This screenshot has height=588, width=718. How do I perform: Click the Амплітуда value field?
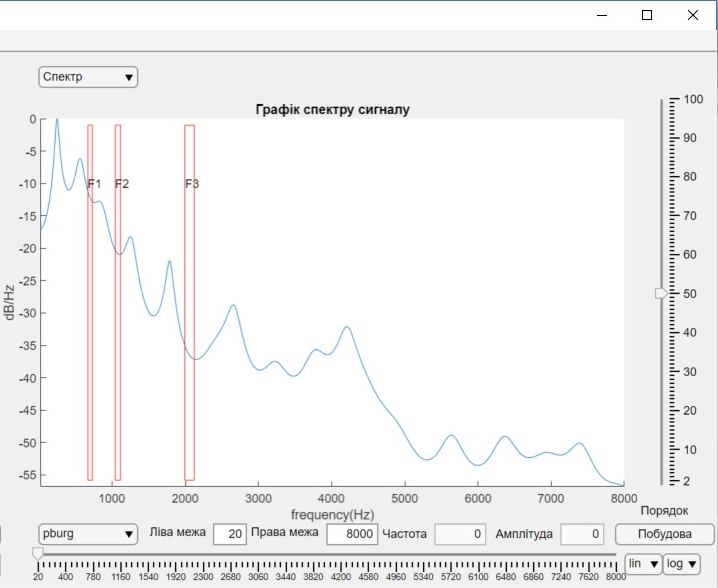pyautogui.click(x=581, y=534)
